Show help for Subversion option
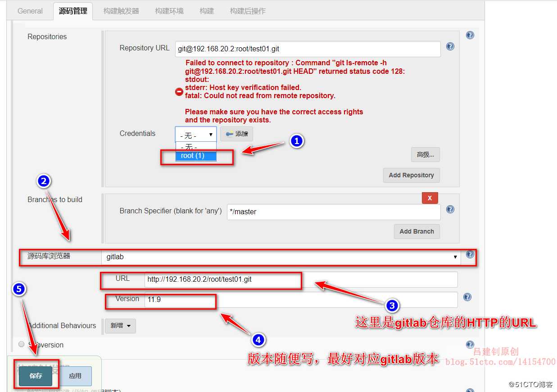This screenshot has width=557, height=392. (x=470, y=345)
